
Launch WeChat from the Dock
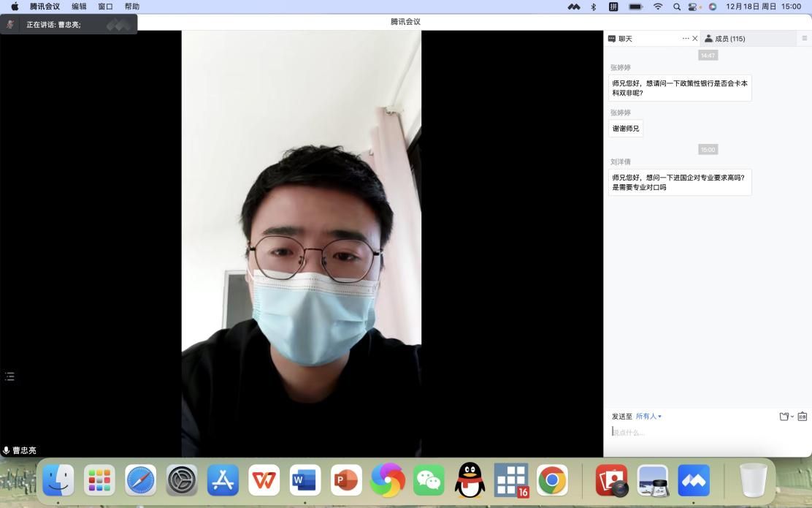[429, 480]
